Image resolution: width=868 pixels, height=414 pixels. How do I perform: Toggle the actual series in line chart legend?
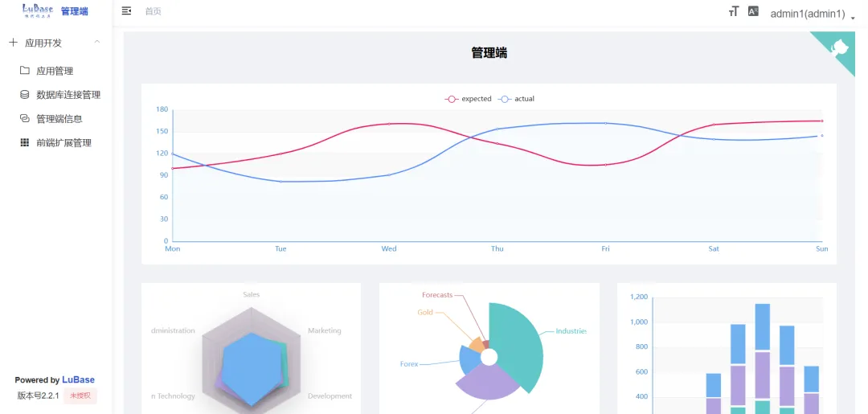tap(516, 99)
